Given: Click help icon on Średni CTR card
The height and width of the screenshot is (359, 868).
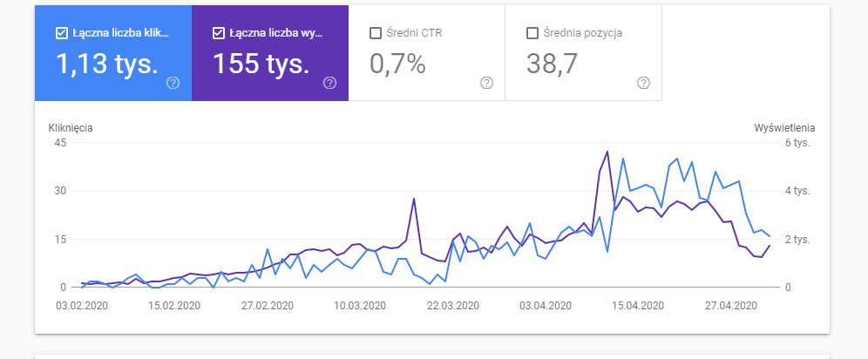Looking at the screenshot, I should [x=486, y=83].
